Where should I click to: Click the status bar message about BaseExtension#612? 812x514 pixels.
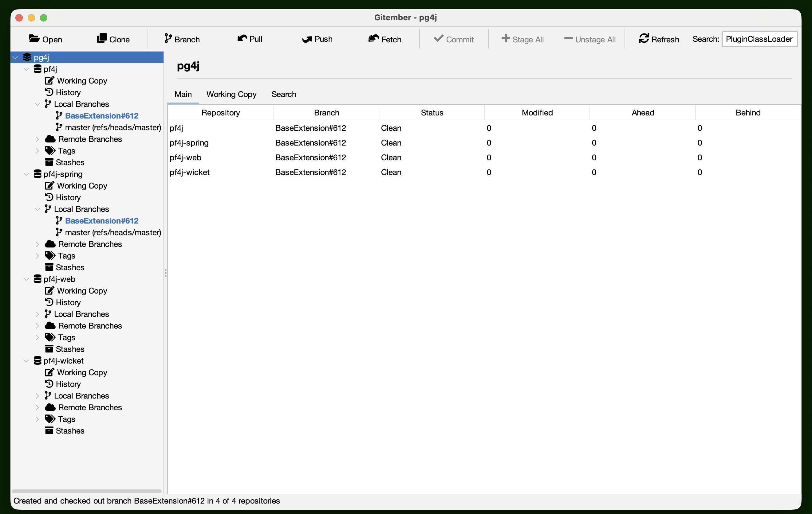147,501
